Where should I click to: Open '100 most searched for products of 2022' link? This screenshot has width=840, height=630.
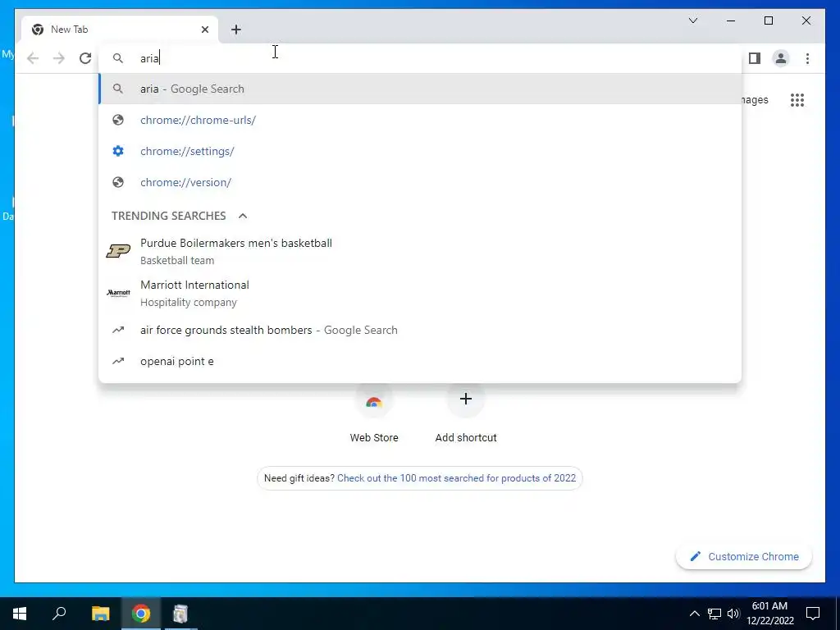click(x=456, y=478)
